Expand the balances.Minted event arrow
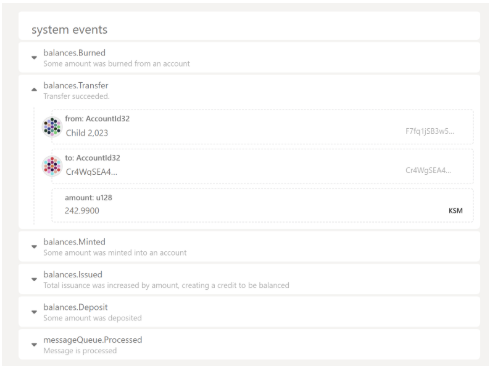 tap(34, 247)
